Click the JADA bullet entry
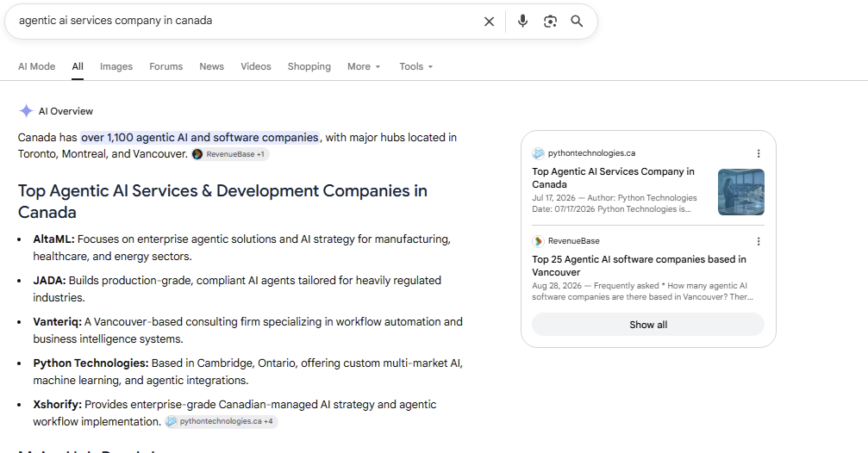This screenshot has height=453, width=868. [237, 289]
